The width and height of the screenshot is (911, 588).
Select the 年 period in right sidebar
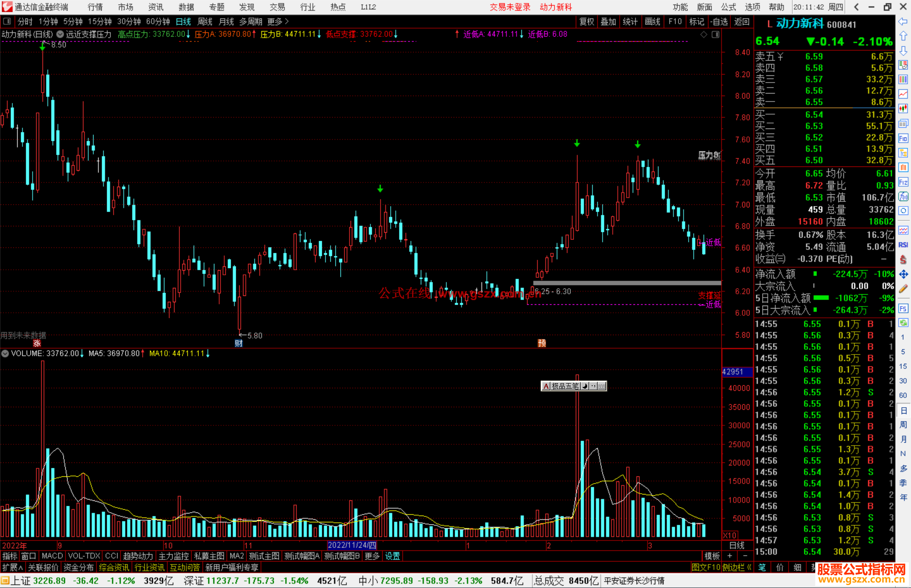tap(903, 498)
